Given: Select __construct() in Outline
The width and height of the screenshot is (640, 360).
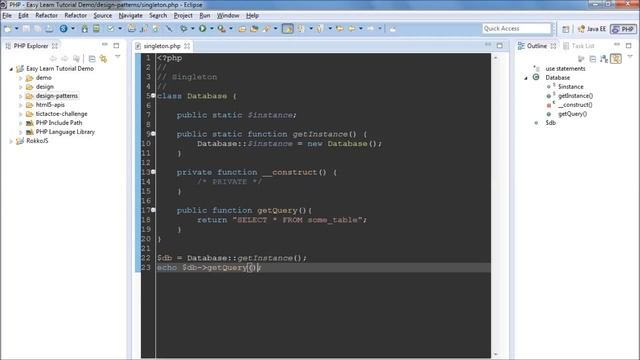Looking at the screenshot, I should point(575,105).
